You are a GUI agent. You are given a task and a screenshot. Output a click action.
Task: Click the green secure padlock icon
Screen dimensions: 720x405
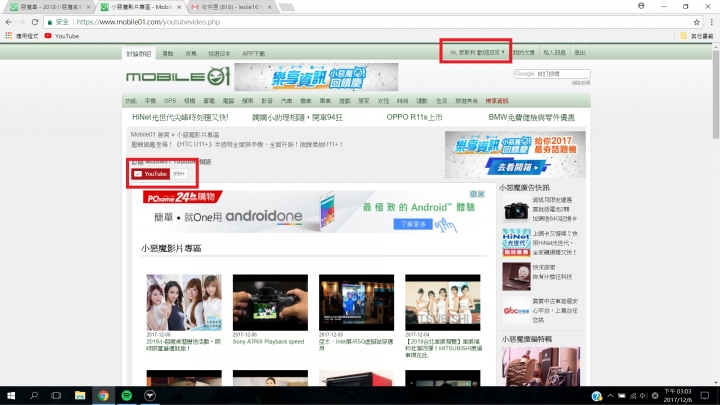click(x=50, y=22)
